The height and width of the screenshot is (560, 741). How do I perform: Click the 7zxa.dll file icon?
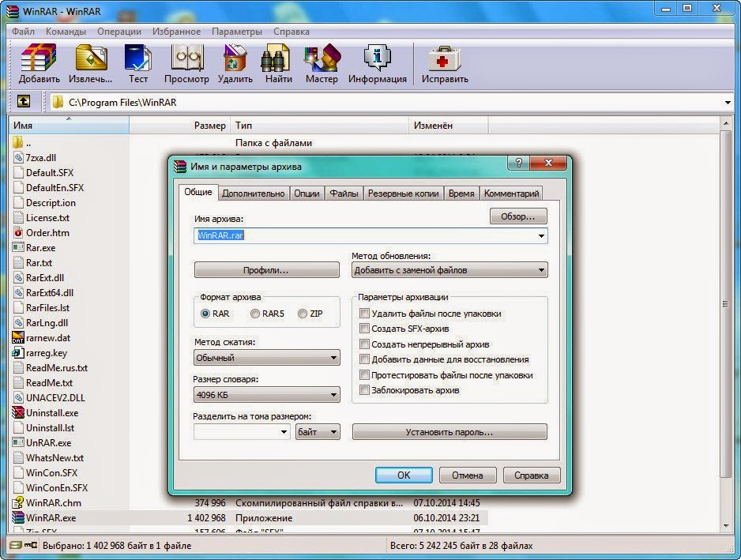coord(18,157)
